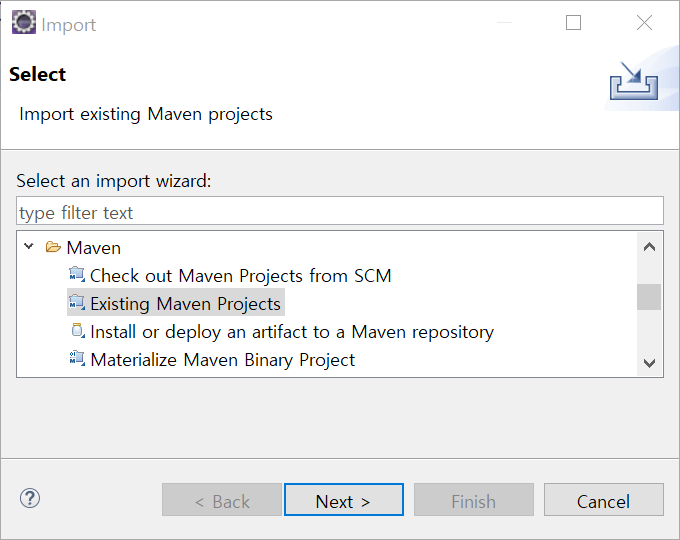Maximize the Import dialog window
This screenshot has height=540, width=680.
click(573, 23)
